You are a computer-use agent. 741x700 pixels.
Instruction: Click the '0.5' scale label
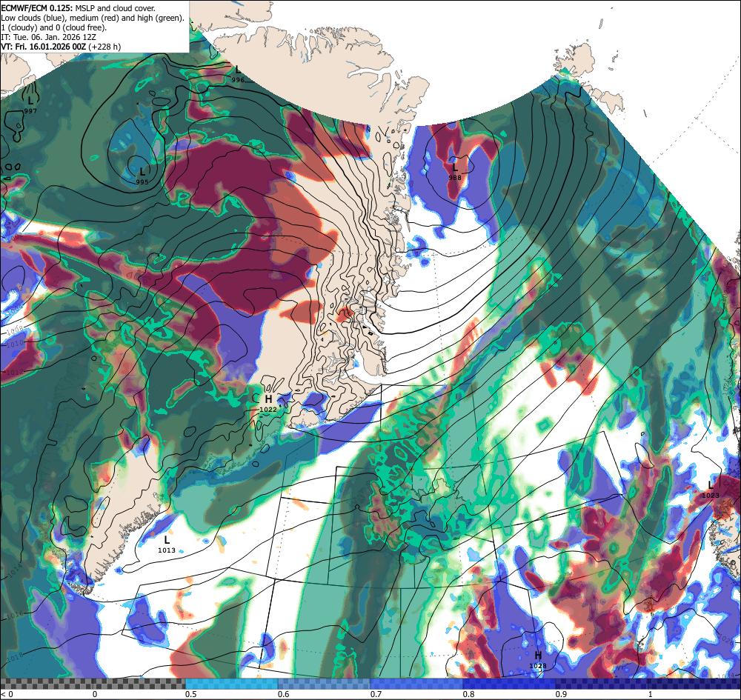[190, 694]
